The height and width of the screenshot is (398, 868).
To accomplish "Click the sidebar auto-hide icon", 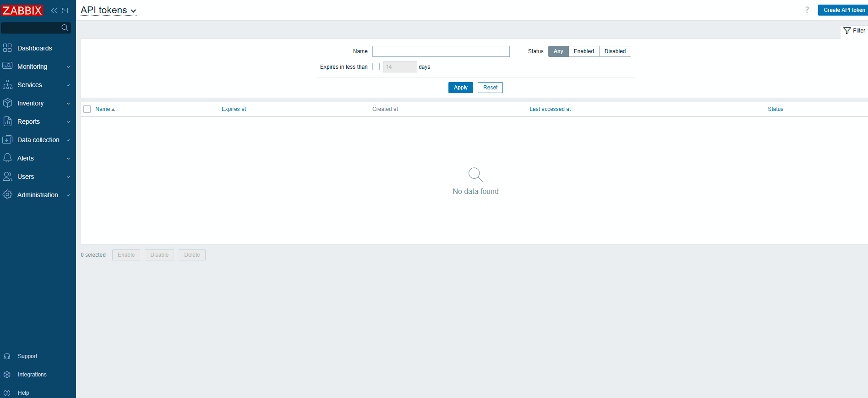I will [x=65, y=11].
